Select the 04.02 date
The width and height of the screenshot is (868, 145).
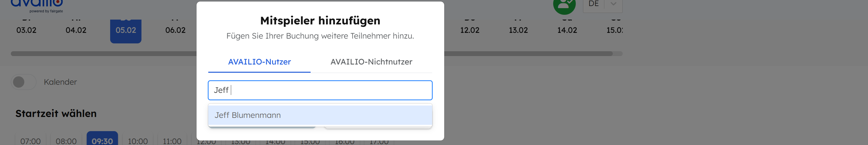point(76,30)
